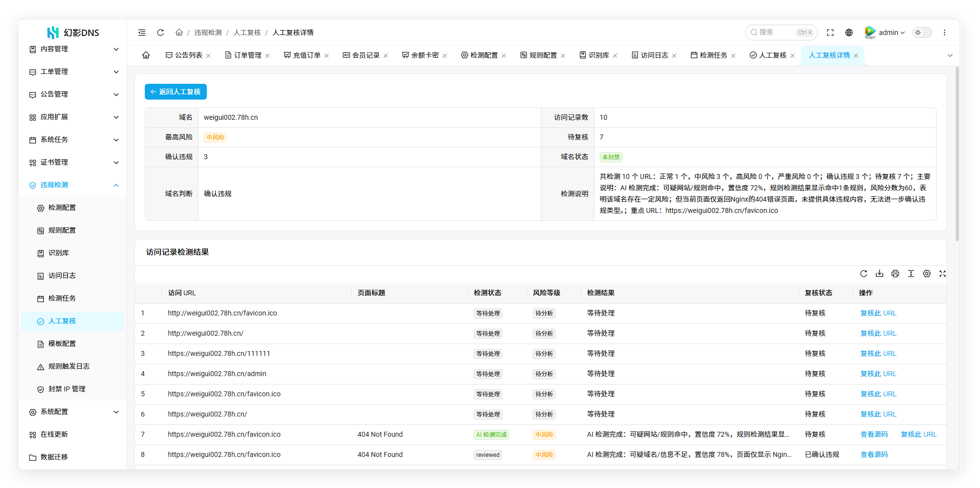Expand the 系统配置 menu

pyautogui.click(x=73, y=412)
